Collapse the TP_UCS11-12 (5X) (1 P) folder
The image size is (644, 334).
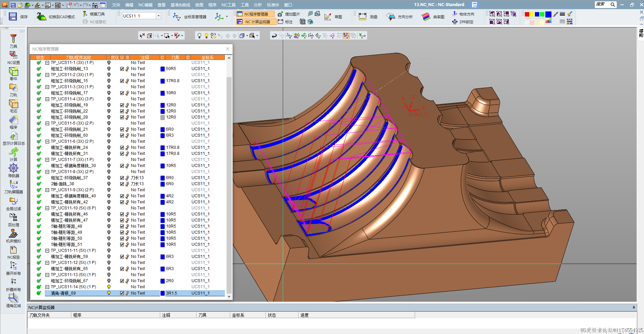(x=47, y=263)
